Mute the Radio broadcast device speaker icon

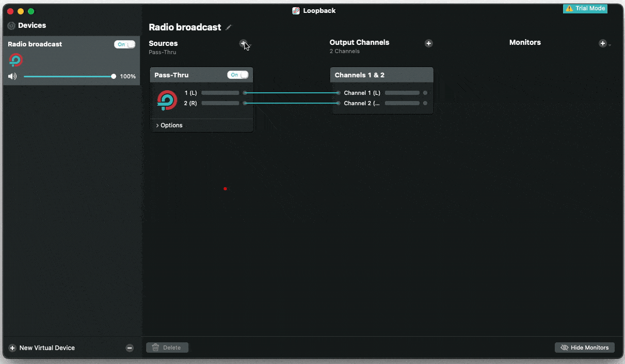12,76
